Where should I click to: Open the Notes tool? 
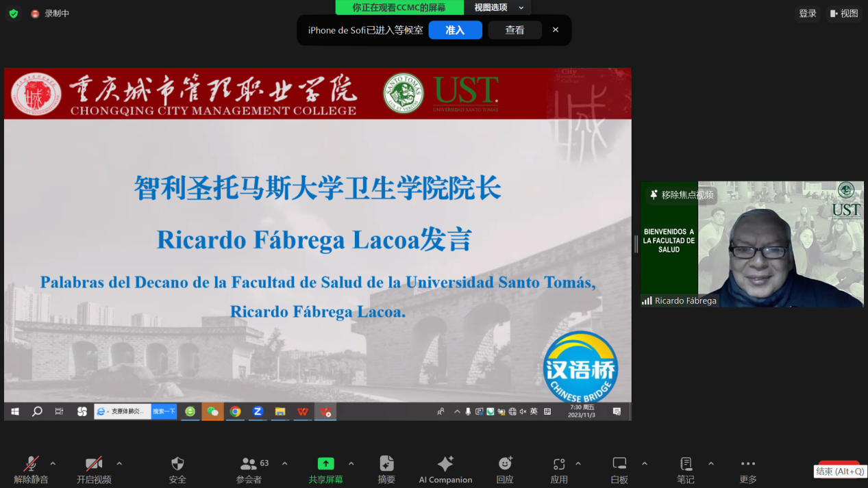click(x=686, y=464)
